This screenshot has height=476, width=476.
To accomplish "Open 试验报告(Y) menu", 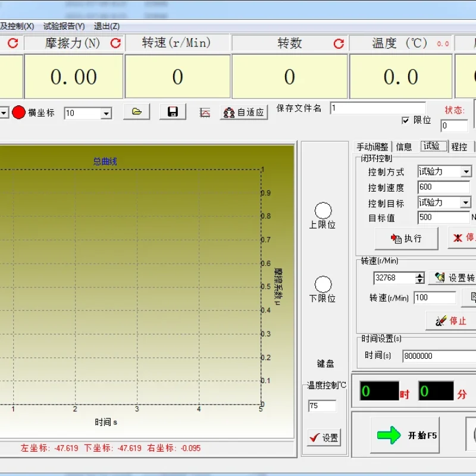I will click(x=64, y=26).
